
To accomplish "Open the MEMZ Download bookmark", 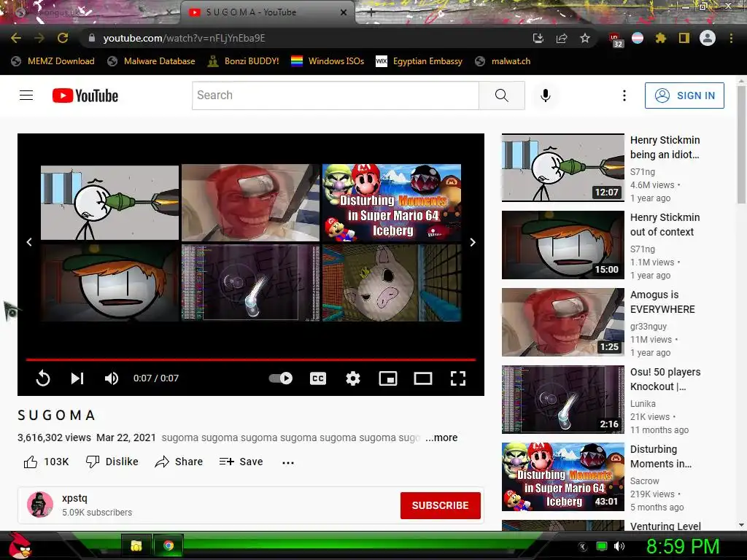I will [53, 61].
